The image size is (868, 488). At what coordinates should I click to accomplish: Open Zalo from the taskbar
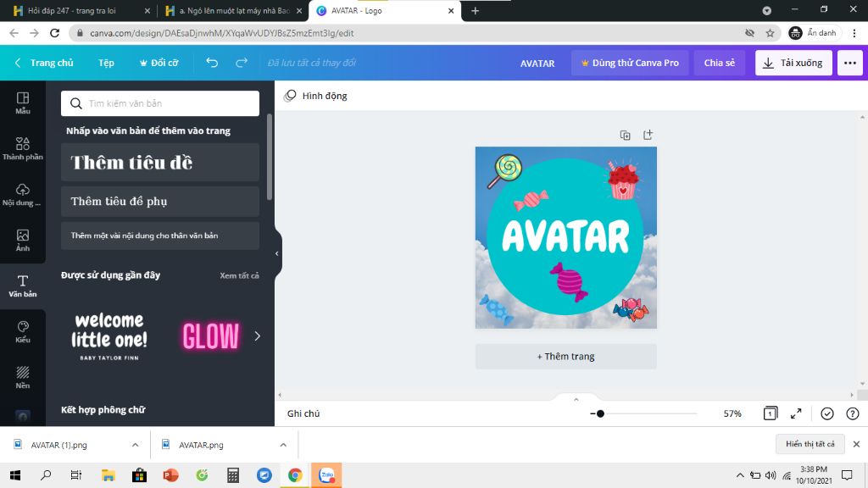[326, 475]
